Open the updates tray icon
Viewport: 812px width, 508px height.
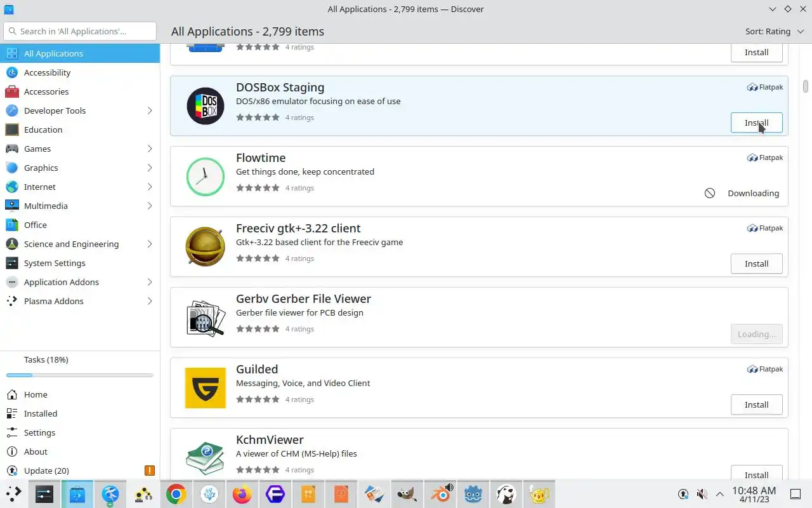coord(683,494)
